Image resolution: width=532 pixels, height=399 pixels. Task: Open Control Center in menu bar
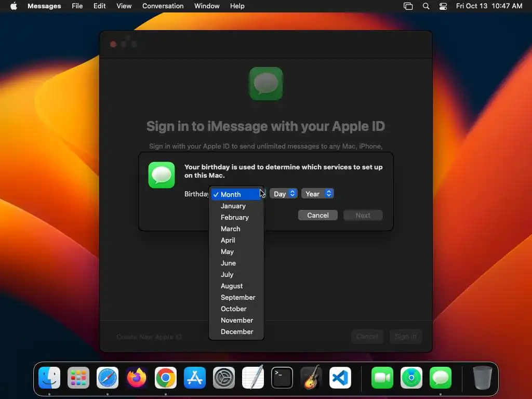[443, 6]
